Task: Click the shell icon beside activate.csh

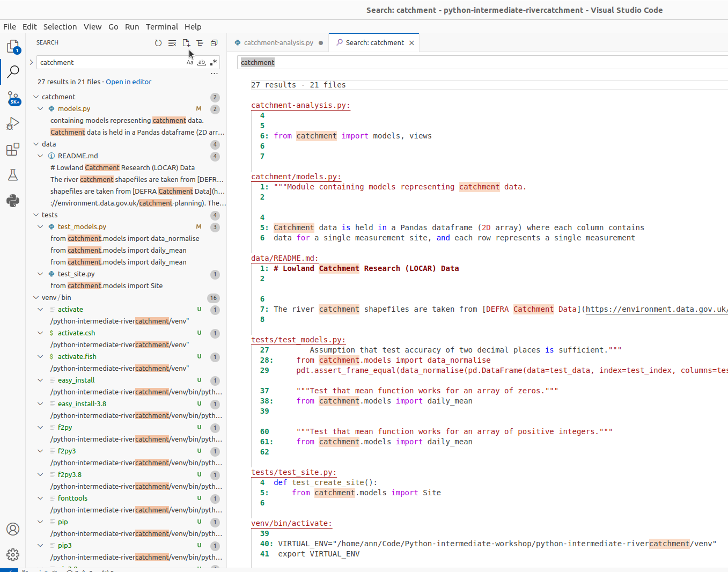Action: (x=52, y=333)
